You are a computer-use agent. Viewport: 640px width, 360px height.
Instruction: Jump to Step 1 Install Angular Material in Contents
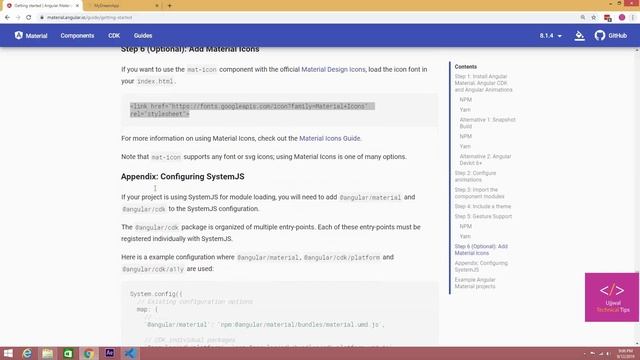tap(483, 83)
